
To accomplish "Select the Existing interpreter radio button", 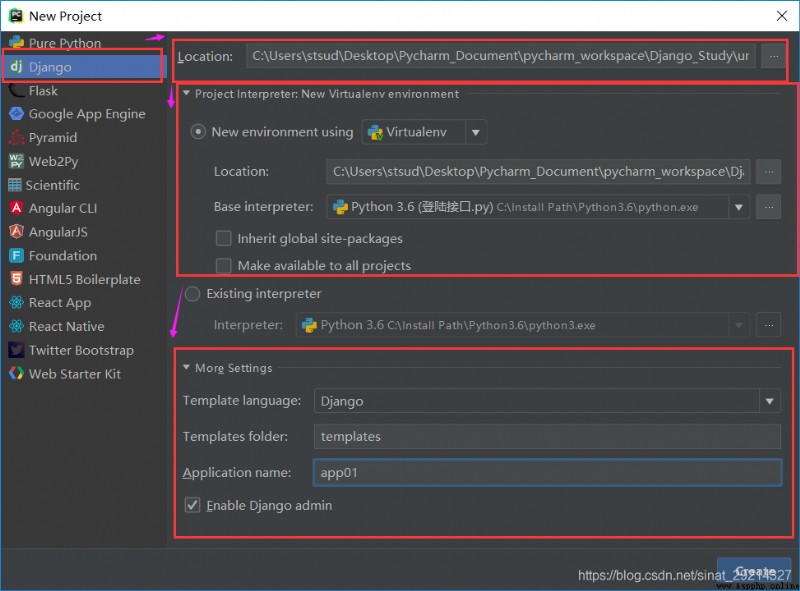I will (x=192, y=293).
